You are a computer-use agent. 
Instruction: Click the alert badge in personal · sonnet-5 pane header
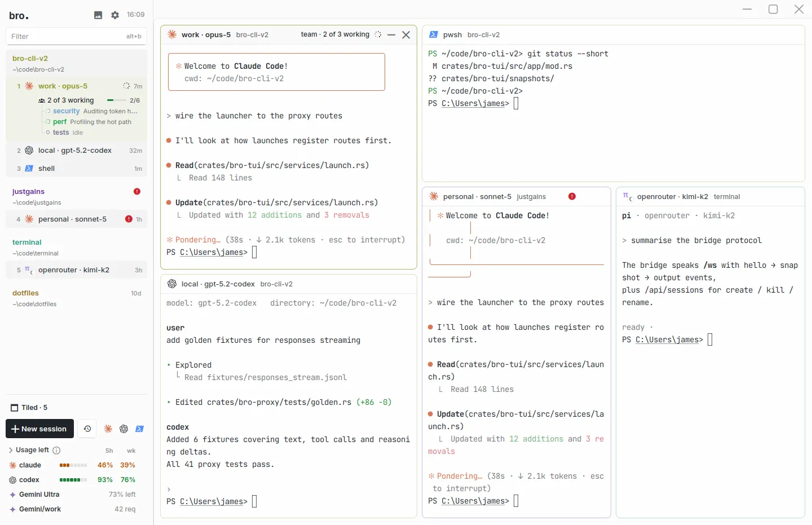point(572,196)
